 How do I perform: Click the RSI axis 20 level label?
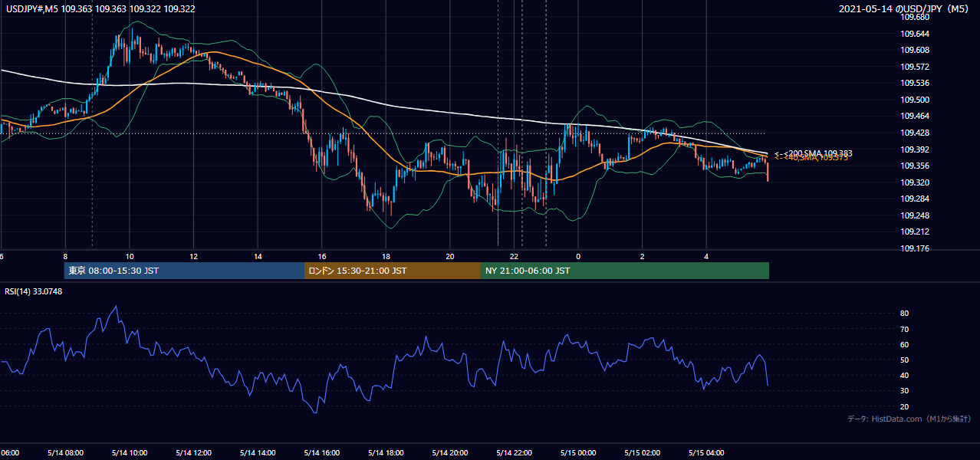point(904,406)
